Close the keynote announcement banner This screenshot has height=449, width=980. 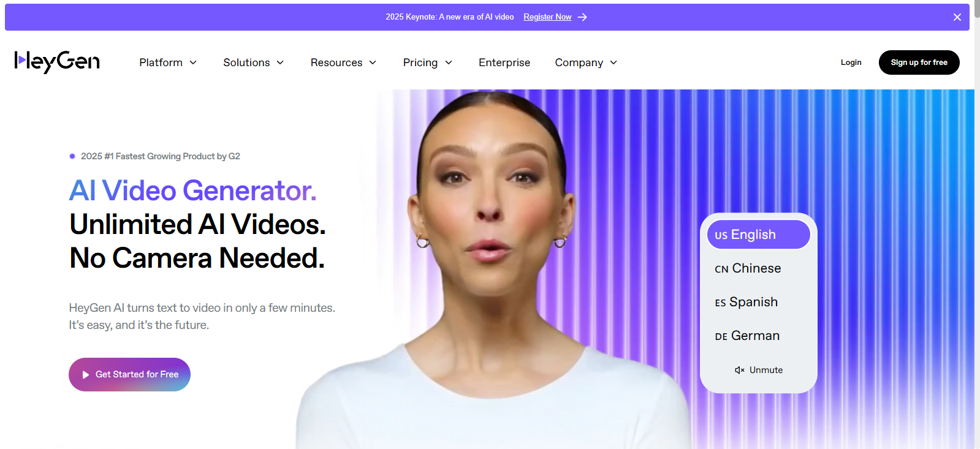pyautogui.click(x=957, y=17)
